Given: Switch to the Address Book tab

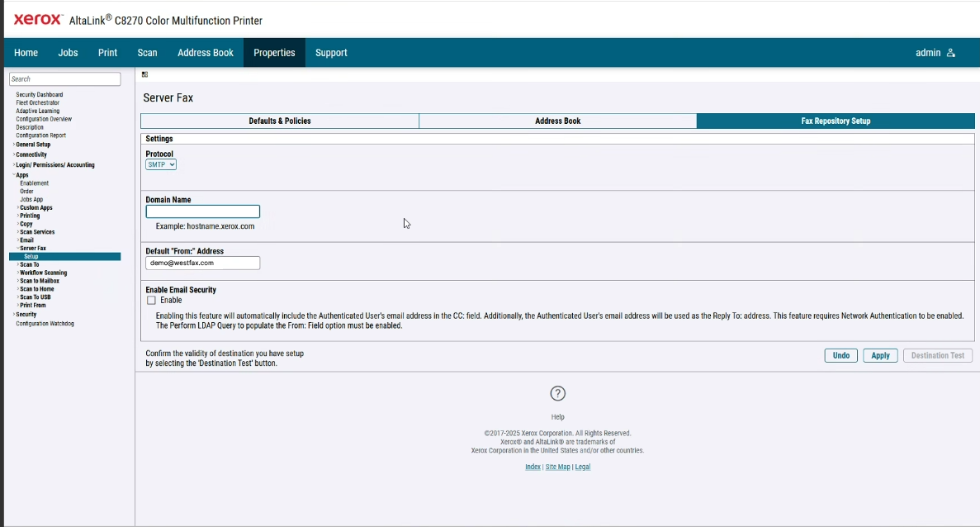Looking at the screenshot, I should [557, 121].
